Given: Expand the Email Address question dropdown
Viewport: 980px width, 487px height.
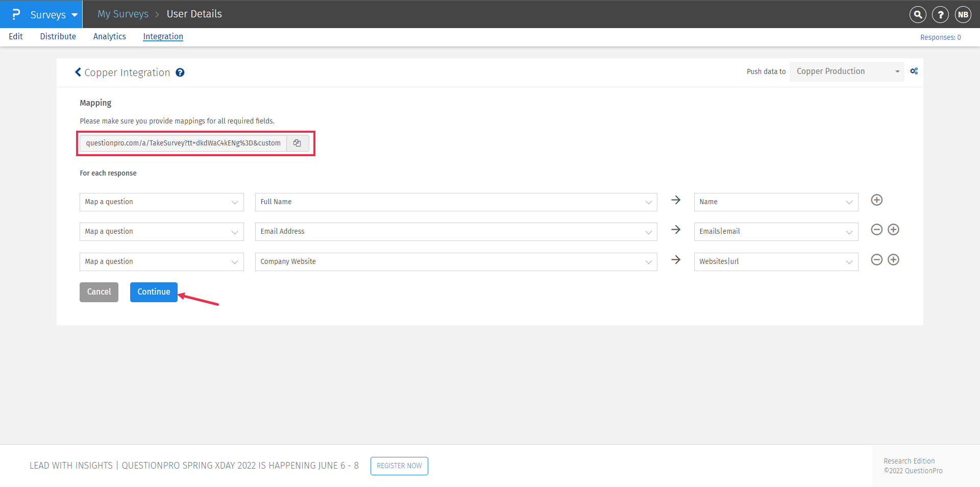Looking at the screenshot, I should [x=456, y=232].
